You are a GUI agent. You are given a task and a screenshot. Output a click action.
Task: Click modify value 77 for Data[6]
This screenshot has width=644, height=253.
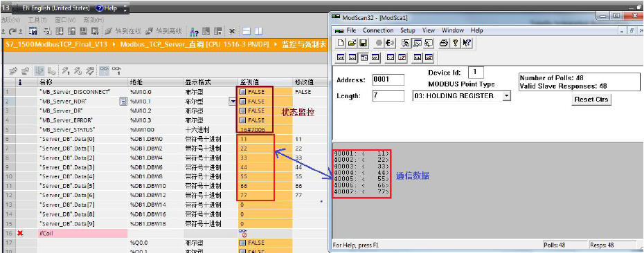(299, 196)
